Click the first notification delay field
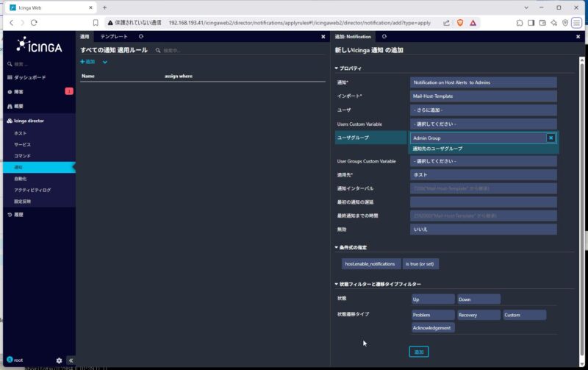588x370 pixels. pyautogui.click(x=484, y=202)
